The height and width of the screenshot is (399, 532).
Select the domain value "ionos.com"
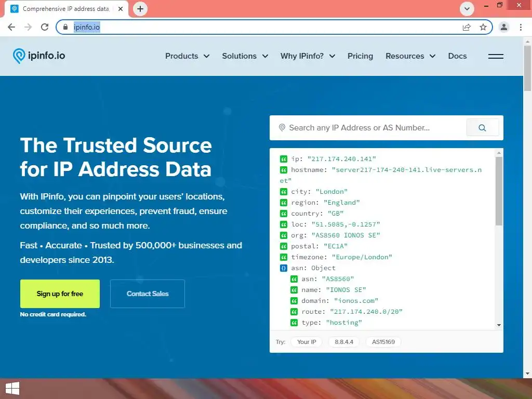[x=356, y=301]
